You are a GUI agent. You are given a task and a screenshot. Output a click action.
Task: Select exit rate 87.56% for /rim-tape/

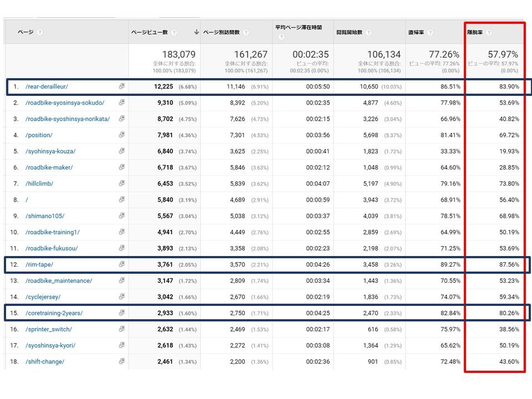[509, 264]
